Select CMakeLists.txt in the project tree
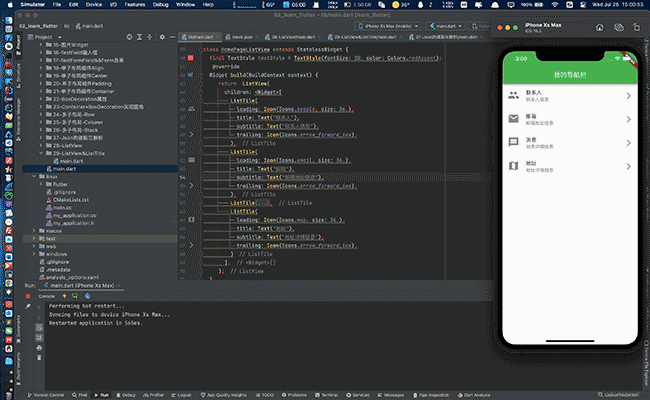This screenshot has width=650, height=400. pos(71,200)
